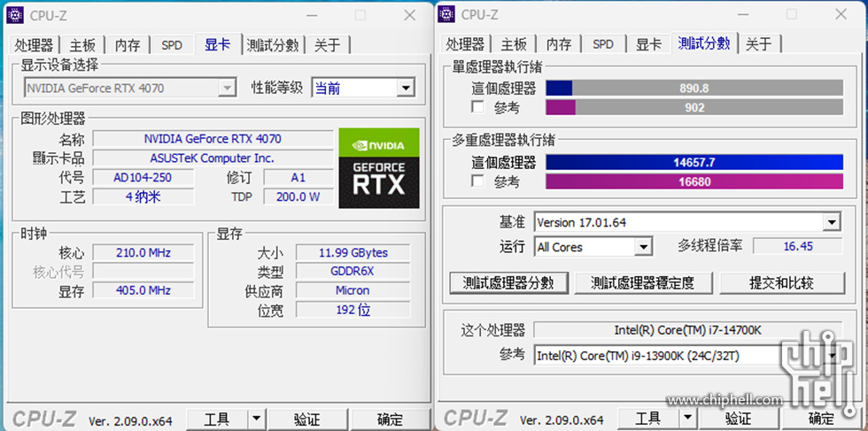This screenshot has height=431, width=868.
Task: Open the display device NVIDIA GeForce RTX 4070 dropdown
Action: [227, 88]
